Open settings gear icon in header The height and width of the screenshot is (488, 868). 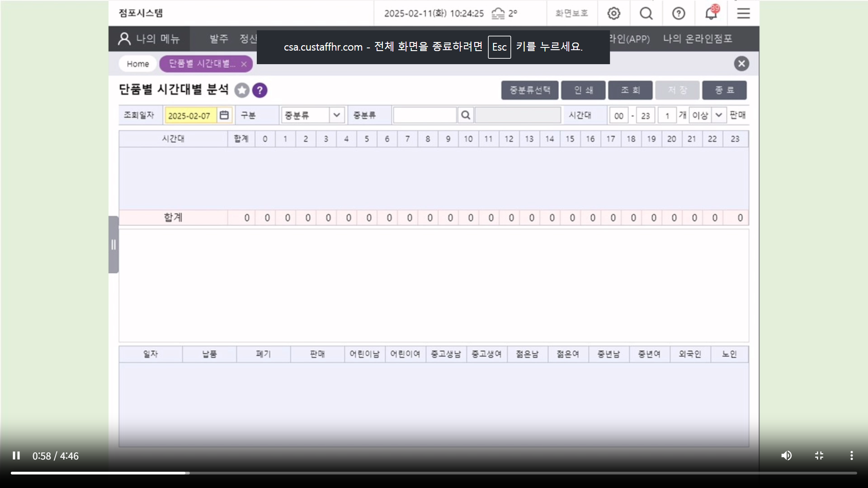(x=613, y=14)
